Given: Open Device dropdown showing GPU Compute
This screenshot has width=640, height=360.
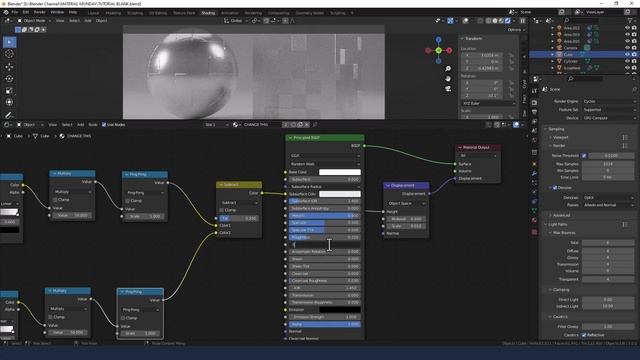Looking at the screenshot, I should click(609, 118).
